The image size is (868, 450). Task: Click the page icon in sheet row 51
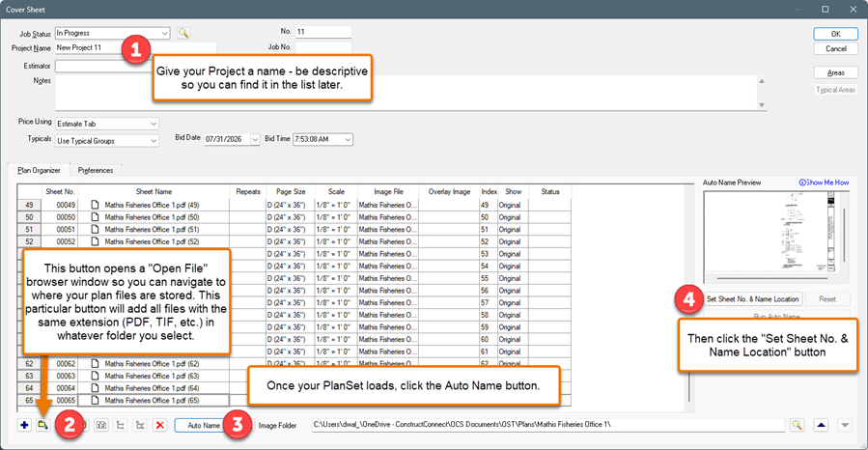[x=96, y=229]
